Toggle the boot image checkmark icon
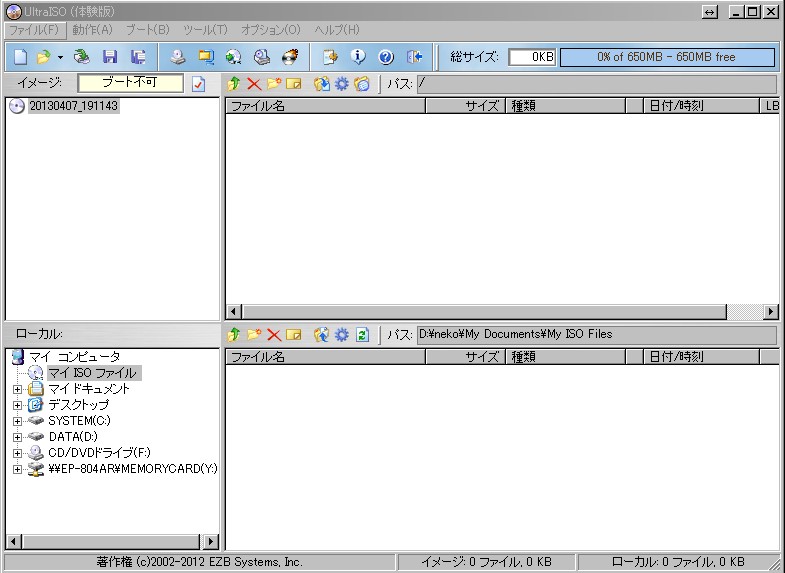The height and width of the screenshot is (573, 785). 198,84
